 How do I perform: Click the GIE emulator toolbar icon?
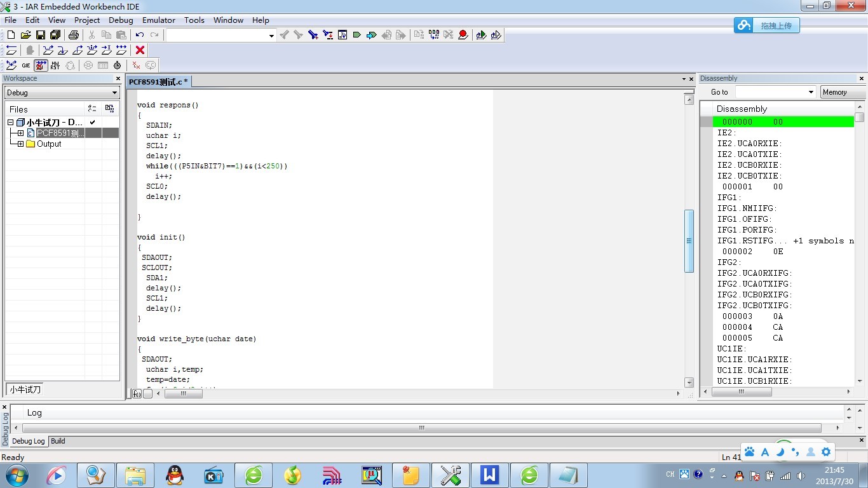[26, 65]
